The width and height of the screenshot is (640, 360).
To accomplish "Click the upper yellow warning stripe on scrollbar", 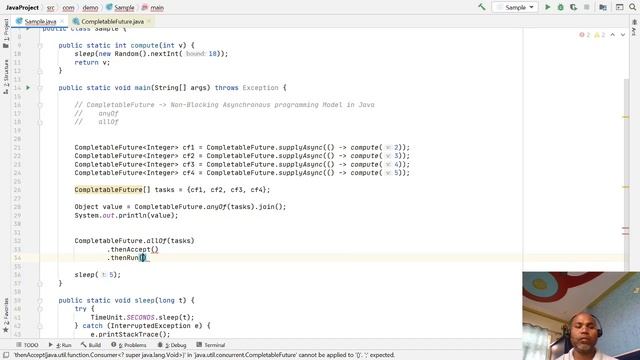I will [626, 117].
